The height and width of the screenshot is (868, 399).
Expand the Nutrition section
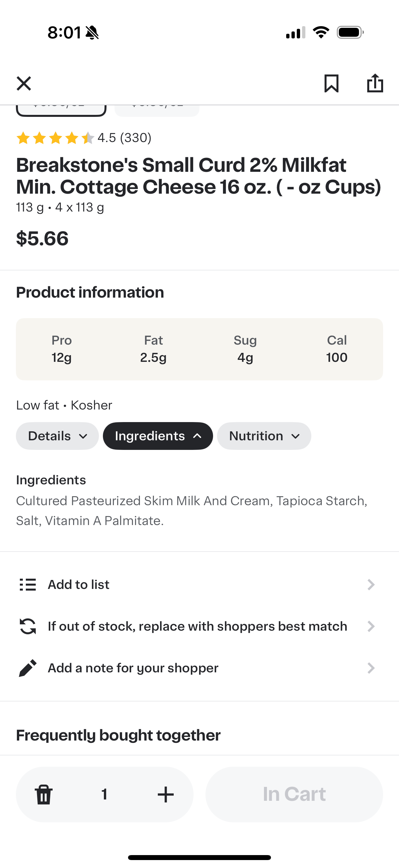(x=264, y=436)
